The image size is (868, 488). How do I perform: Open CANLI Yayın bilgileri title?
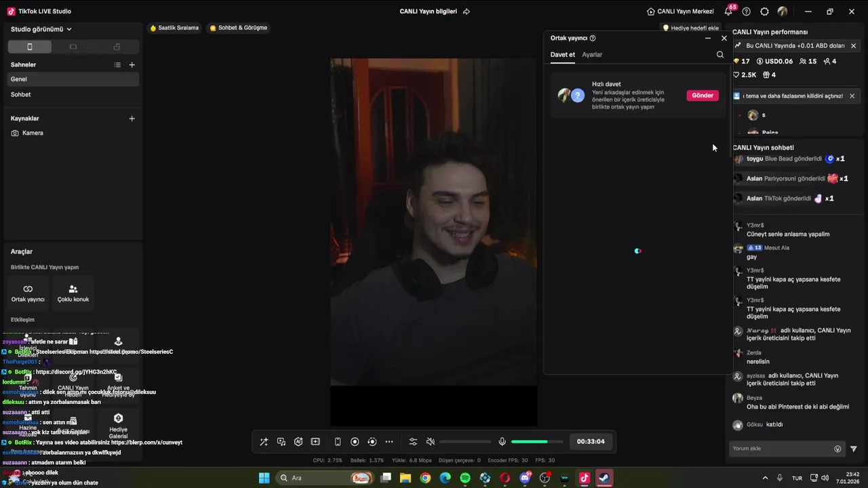tap(429, 12)
